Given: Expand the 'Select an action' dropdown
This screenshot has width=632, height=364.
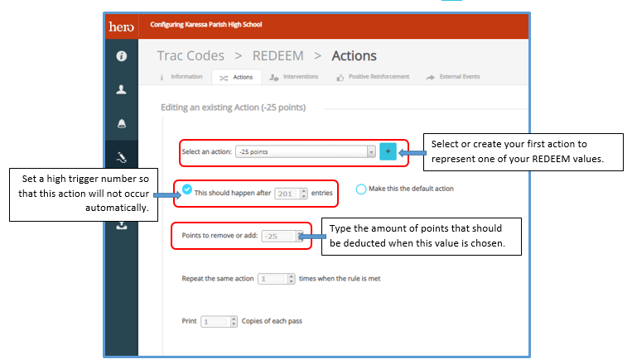Looking at the screenshot, I should click(x=371, y=152).
